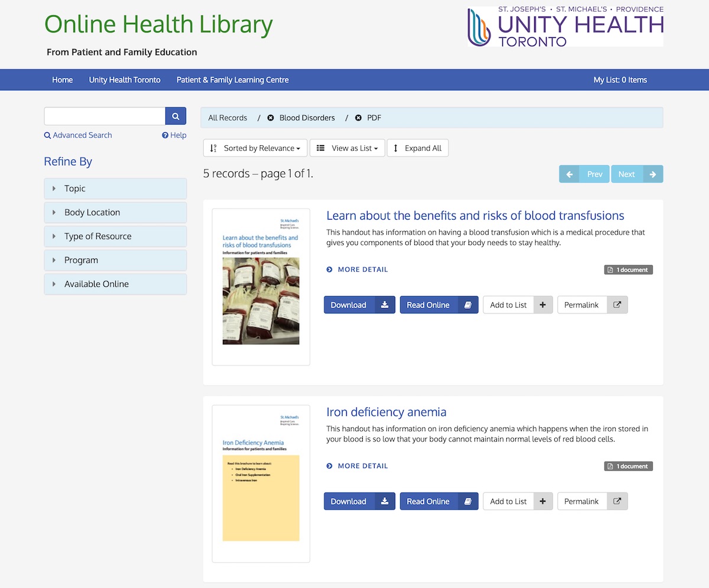This screenshot has width=709, height=588.
Task: Select Home in the navigation bar
Action: coord(62,79)
